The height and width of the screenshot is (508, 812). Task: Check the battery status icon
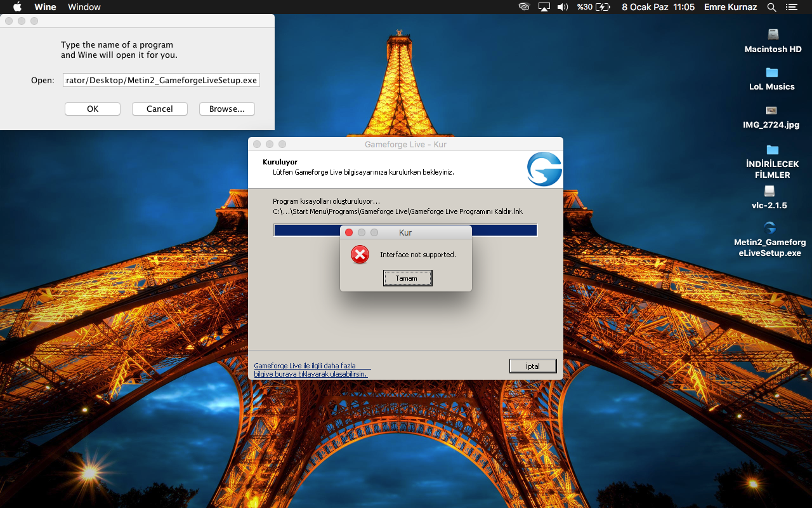(x=603, y=7)
